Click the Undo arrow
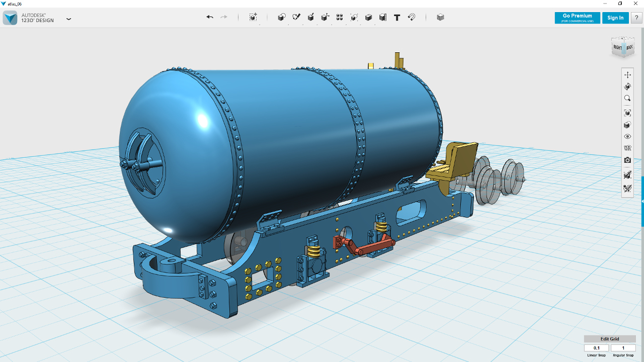Viewport: 644px width, 362px height. [210, 17]
